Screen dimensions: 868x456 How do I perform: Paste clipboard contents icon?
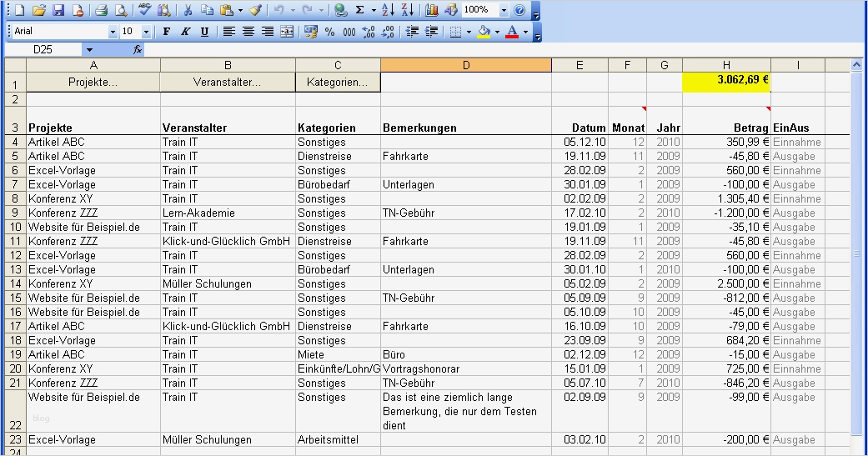pos(227,10)
